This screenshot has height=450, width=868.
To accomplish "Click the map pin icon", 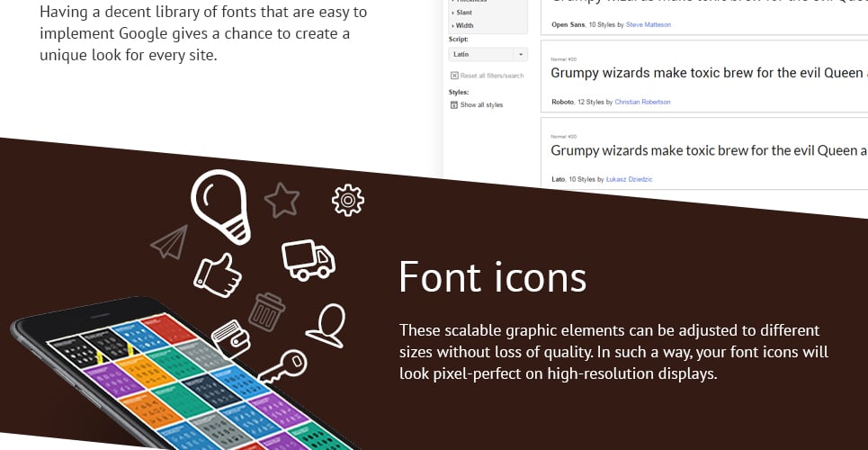I will (326, 326).
